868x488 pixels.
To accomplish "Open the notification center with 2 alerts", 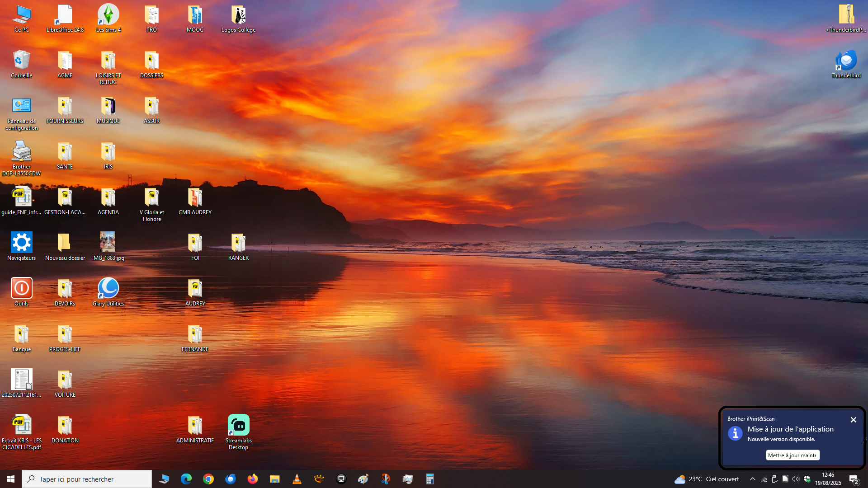I will (854, 479).
